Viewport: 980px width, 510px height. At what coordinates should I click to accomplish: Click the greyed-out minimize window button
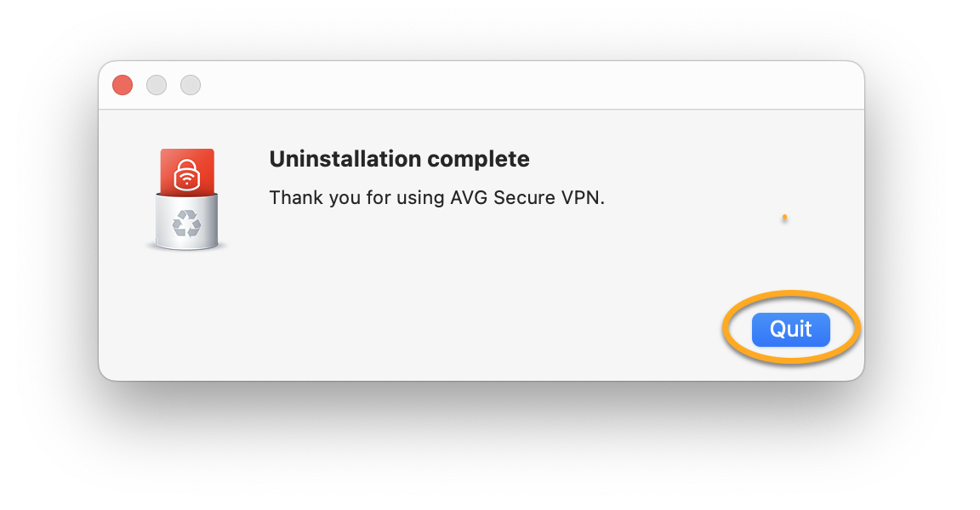click(x=157, y=85)
